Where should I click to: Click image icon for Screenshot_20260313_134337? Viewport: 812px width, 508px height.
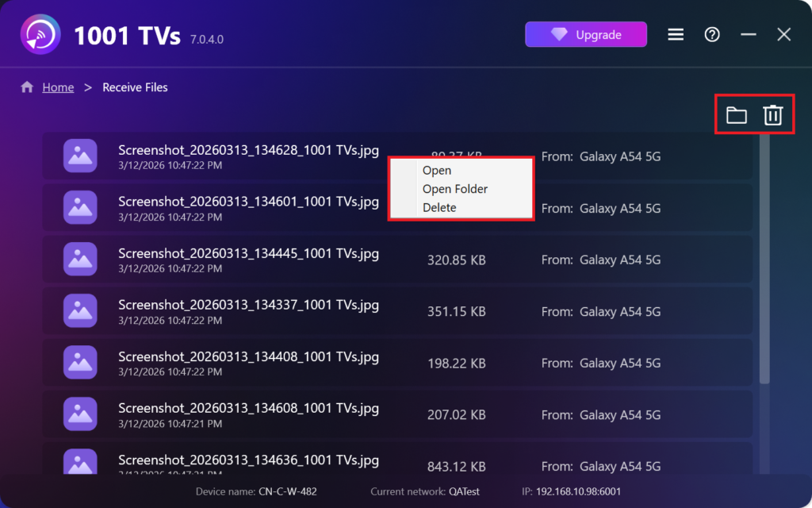80,311
